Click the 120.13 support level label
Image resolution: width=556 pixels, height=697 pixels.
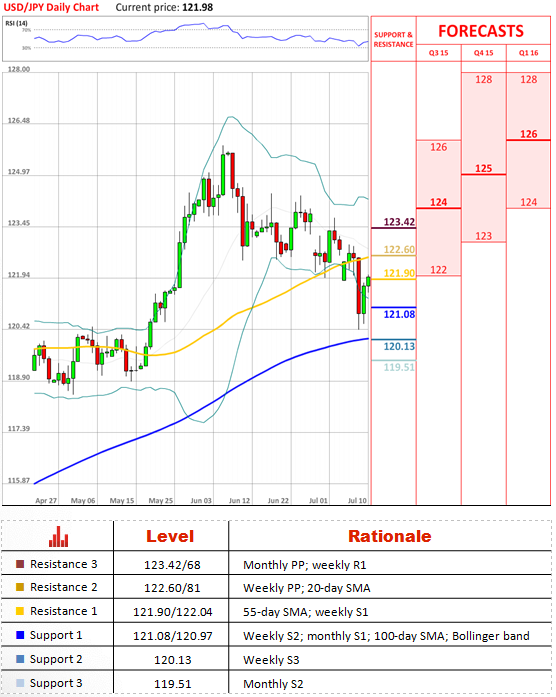coord(399,346)
